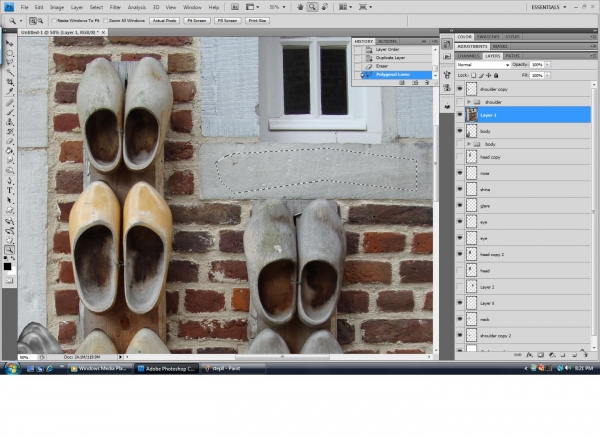Click the Fill Screen button
This screenshot has height=438, width=600.
point(227,21)
